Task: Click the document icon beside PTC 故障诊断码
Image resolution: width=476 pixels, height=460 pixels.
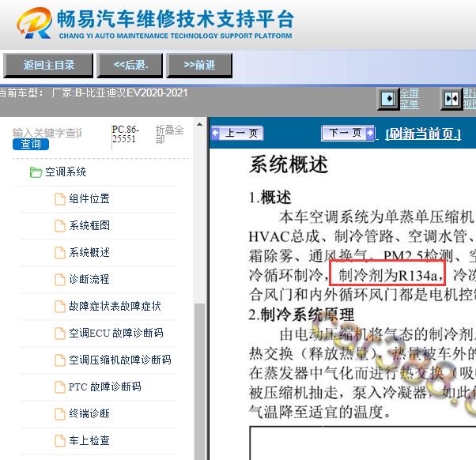Action: click(60, 386)
